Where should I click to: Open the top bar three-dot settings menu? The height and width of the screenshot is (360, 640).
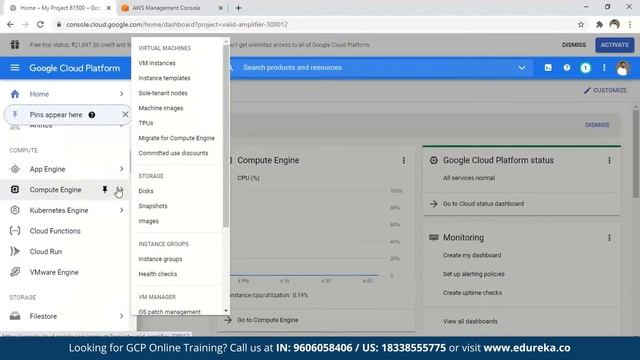(x=604, y=68)
